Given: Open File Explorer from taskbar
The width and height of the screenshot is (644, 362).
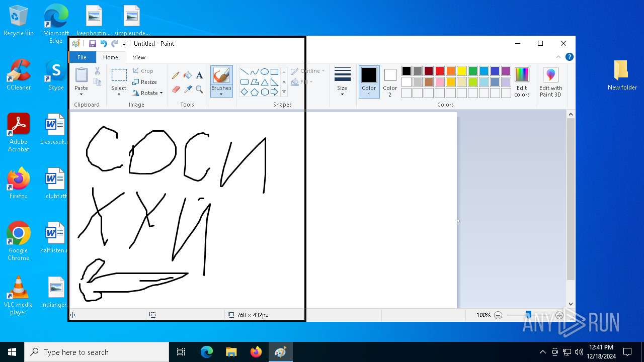Looking at the screenshot, I should [231, 352].
